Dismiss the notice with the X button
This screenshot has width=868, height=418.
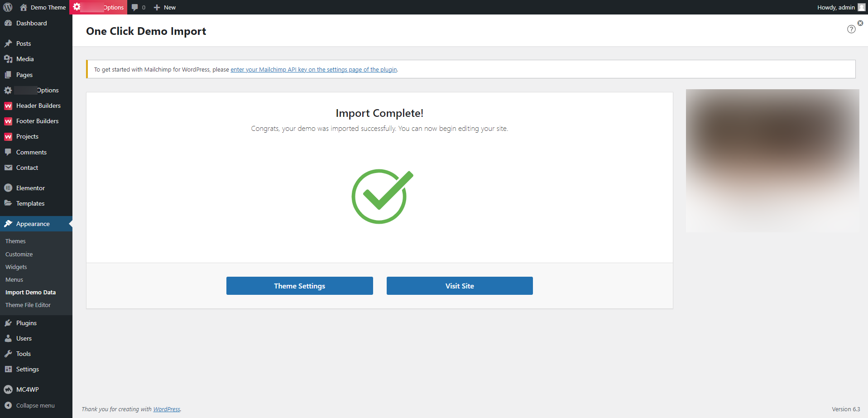click(859, 23)
